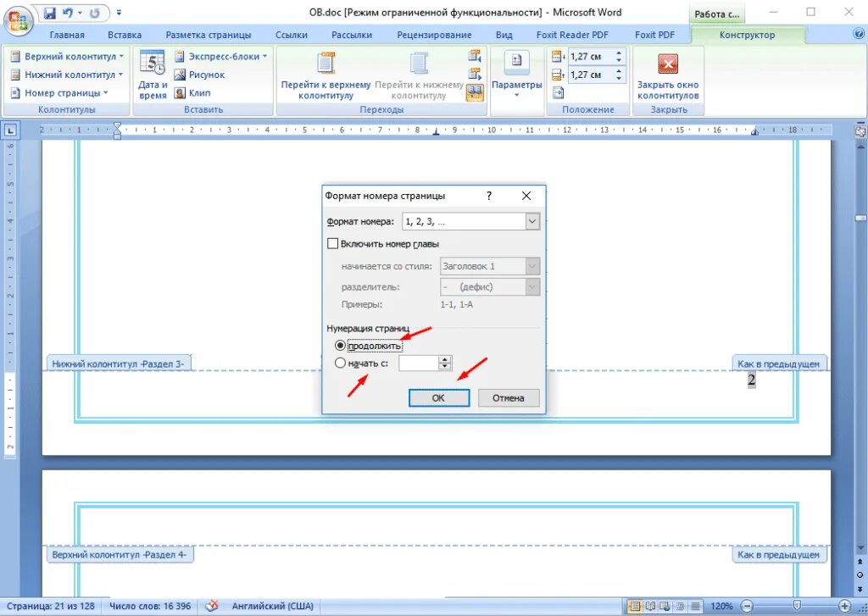Viewport: 868px width, 616px height.
Task: Click the начать с number field
Action: [418, 363]
